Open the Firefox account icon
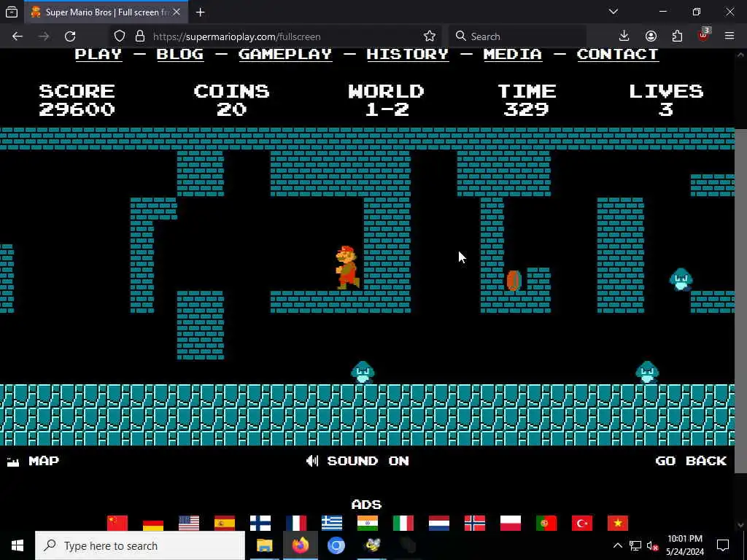The height and width of the screenshot is (560, 747). (651, 36)
